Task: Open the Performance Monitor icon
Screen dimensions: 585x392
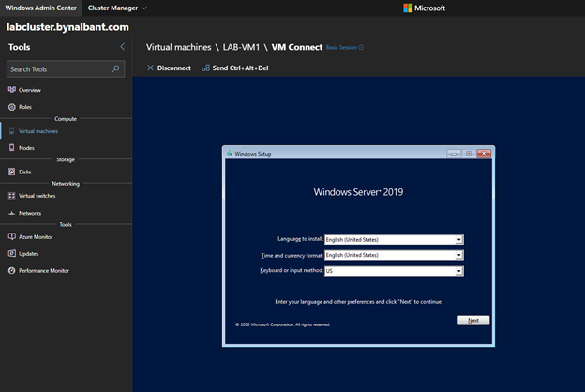Action: click(x=12, y=270)
